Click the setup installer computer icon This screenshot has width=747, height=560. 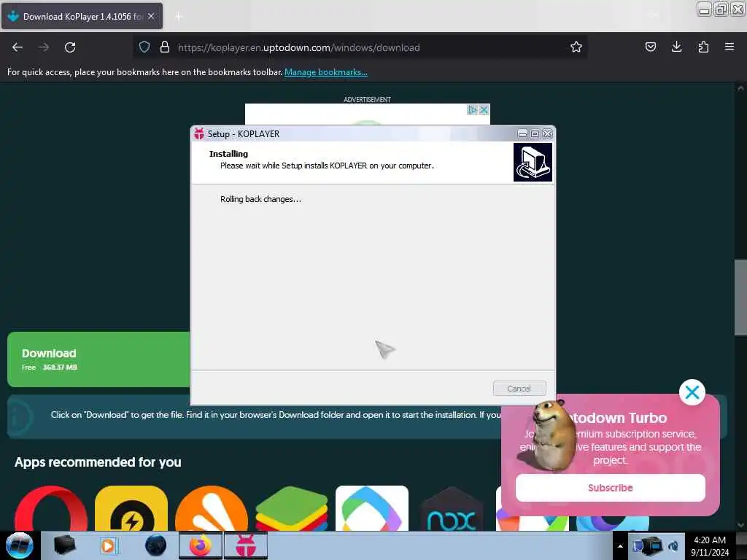533,163
